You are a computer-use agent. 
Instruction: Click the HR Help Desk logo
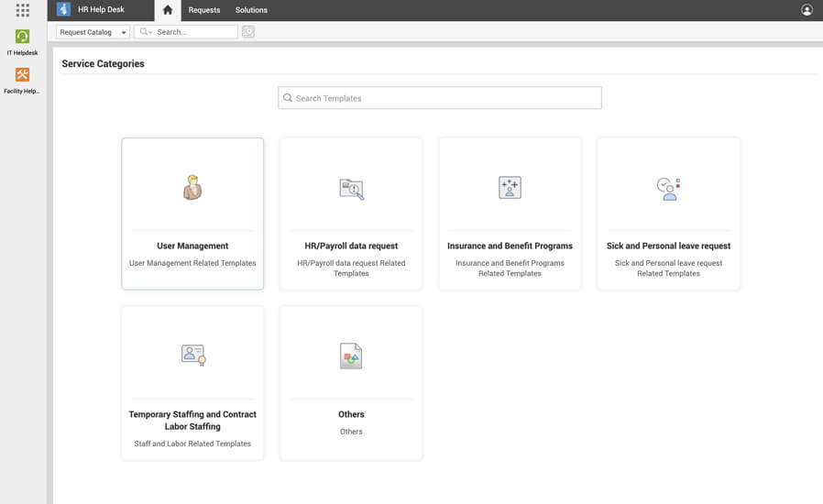pos(63,10)
